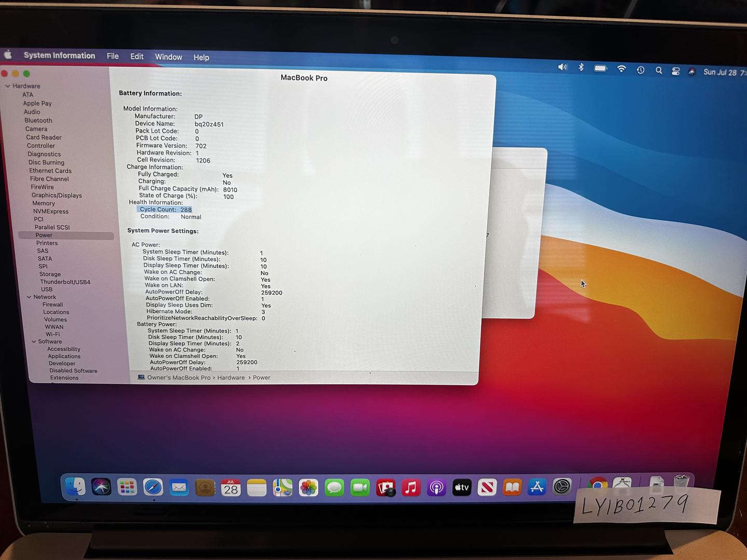Open the Photos app in Dock
The height and width of the screenshot is (560, 747).
pyautogui.click(x=308, y=488)
